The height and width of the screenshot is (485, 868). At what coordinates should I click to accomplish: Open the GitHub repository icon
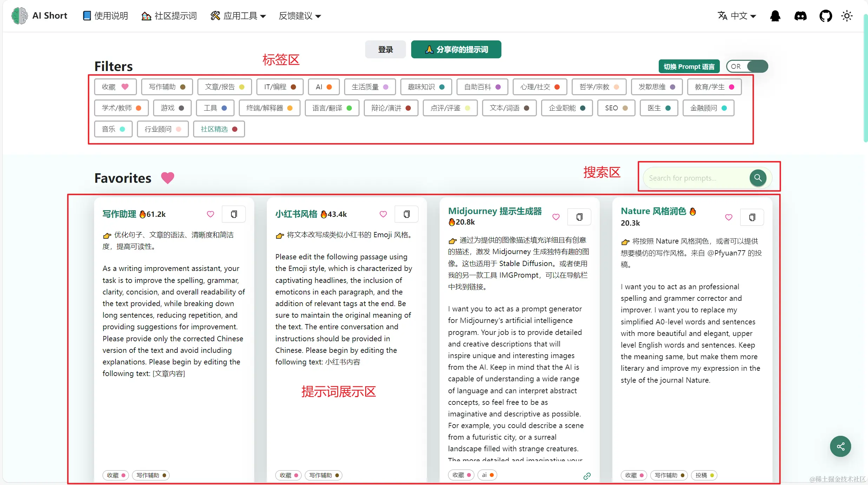pos(826,16)
